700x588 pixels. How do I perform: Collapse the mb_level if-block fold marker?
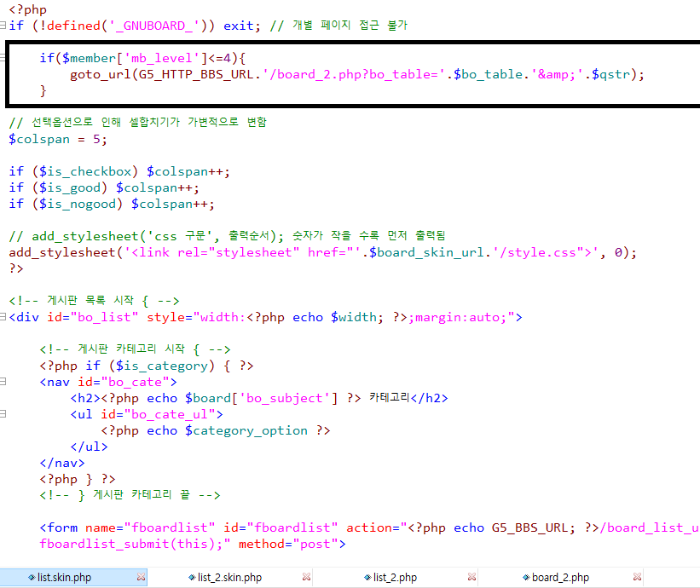[3, 58]
